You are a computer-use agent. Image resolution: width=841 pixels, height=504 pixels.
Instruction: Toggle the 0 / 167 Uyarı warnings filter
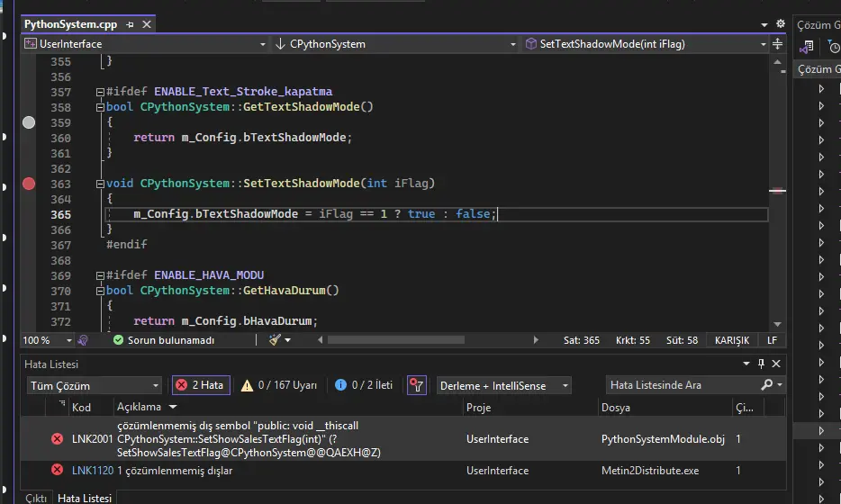click(x=279, y=385)
